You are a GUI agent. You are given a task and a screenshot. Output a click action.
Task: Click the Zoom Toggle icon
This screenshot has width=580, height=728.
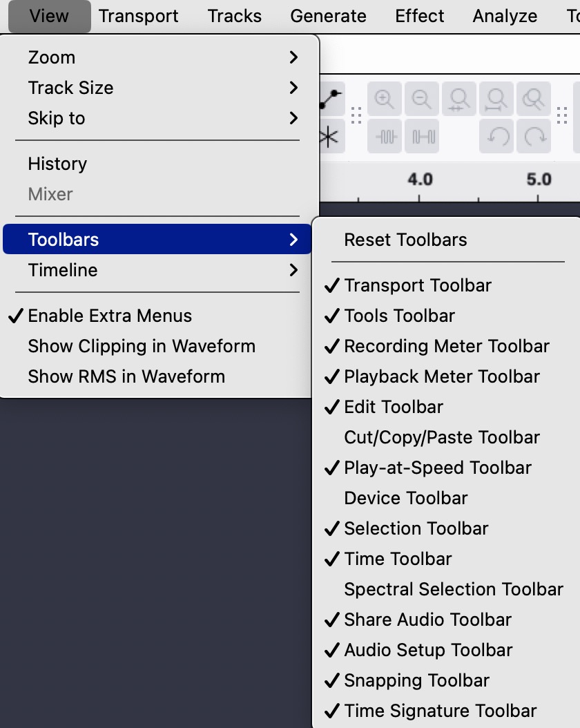point(533,99)
